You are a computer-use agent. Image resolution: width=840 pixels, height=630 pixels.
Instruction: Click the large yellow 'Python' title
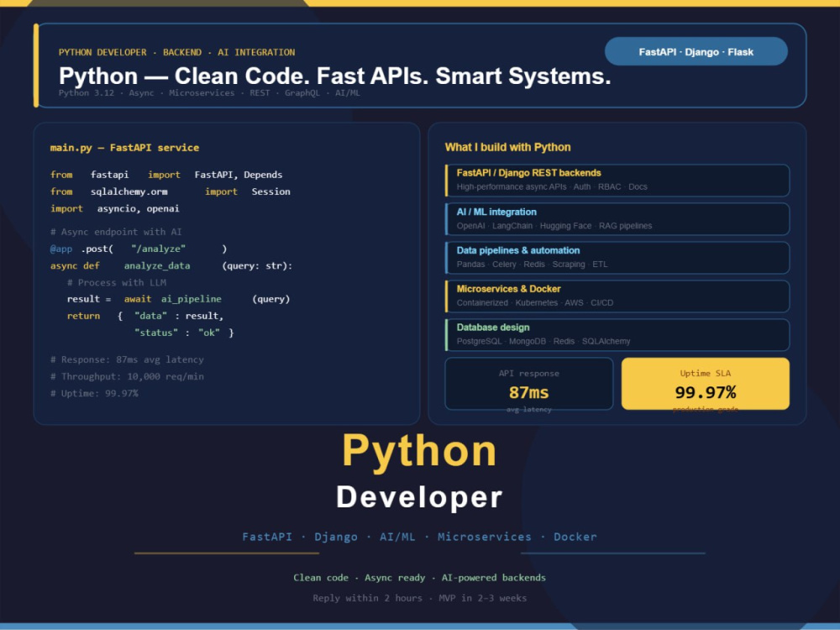(419, 452)
